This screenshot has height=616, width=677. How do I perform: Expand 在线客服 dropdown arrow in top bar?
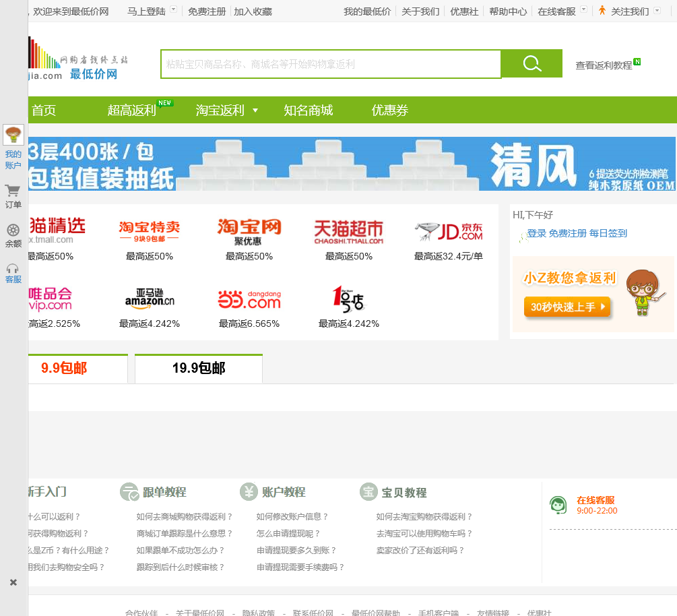[x=583, y=9]
